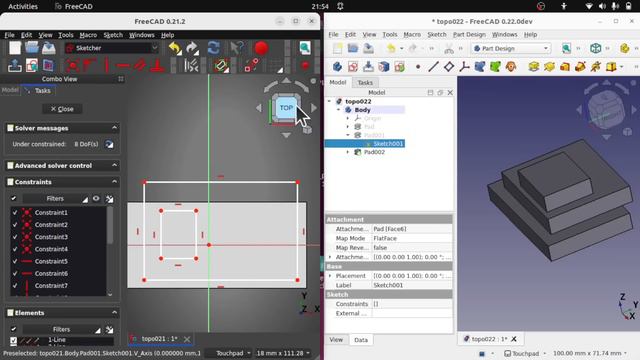Click the create sketch icon in FreeCAD 0.22.0dev
The width and height of the screenshot is (640, 360).
353,66
